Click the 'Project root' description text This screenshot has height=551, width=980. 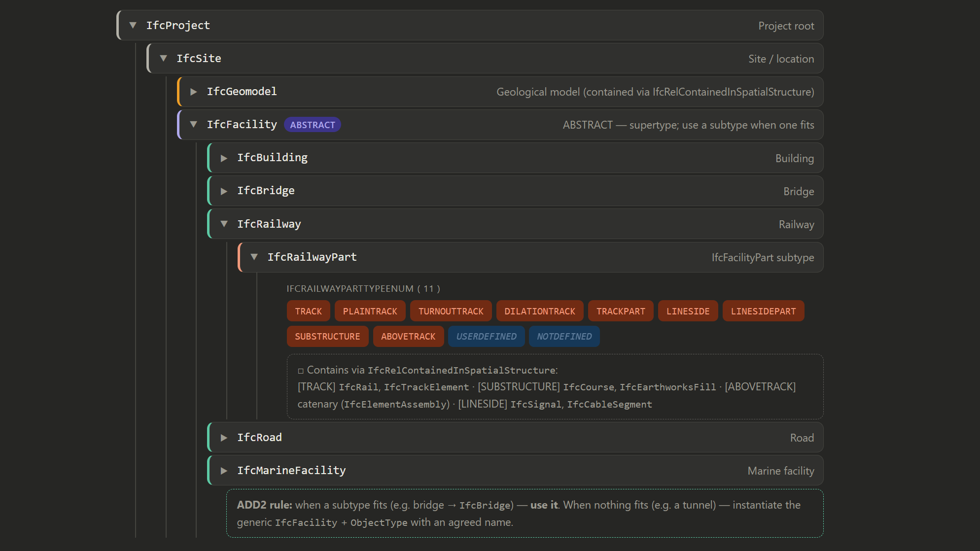click(786, 26)
